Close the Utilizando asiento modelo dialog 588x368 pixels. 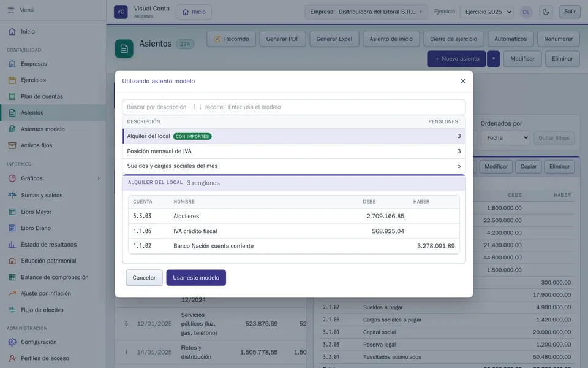pyautogui.click(x=463, y=81)
